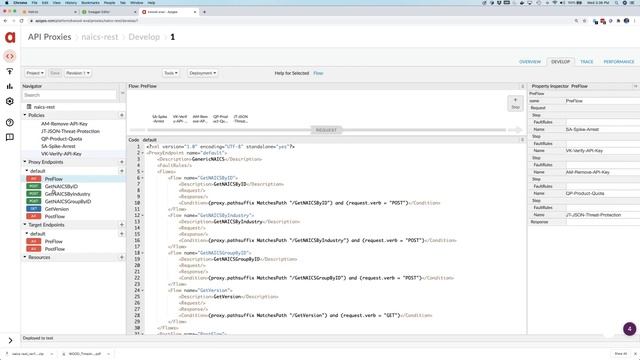Image resolution: width=640 pixels, height=360 pixels.
Task: Click the browser back arrow
Action: click(x=5, y=21)
